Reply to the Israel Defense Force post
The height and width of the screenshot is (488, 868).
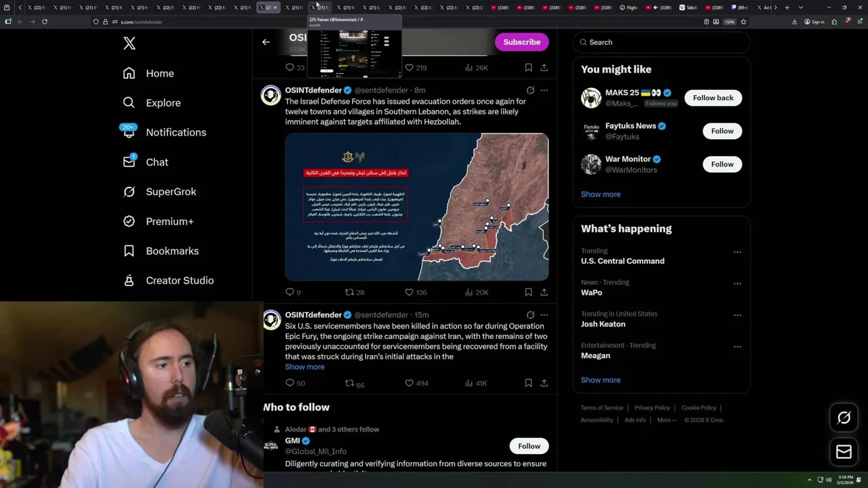pyautogui.click(x=293, y=292)
